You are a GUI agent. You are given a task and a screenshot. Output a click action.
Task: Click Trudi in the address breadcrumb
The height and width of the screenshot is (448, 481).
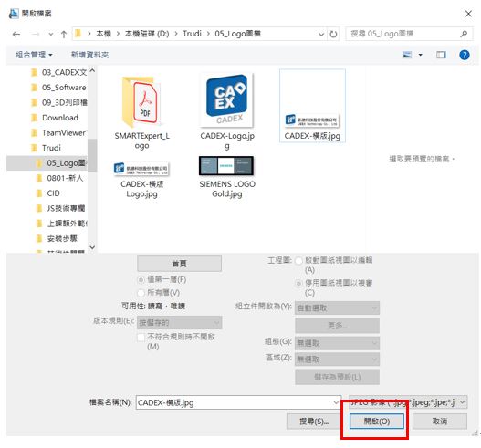(x=192, y=34)
